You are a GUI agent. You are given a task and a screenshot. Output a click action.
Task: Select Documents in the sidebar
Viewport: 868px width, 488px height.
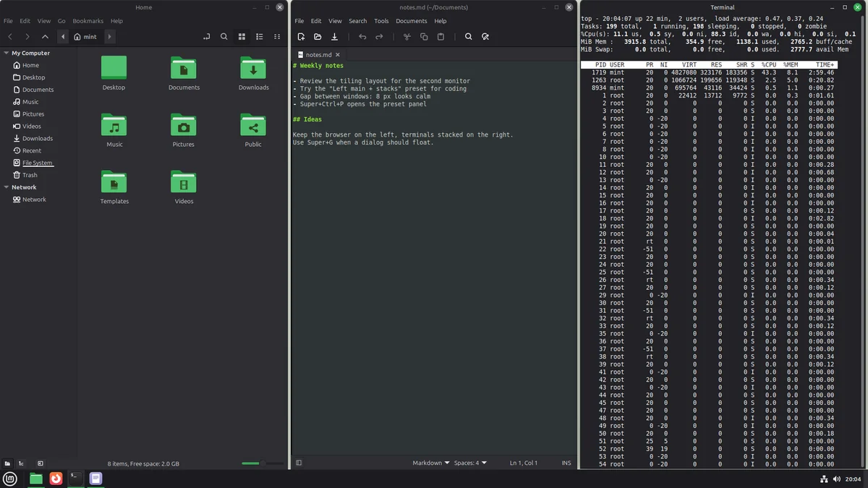click(33, 90)
